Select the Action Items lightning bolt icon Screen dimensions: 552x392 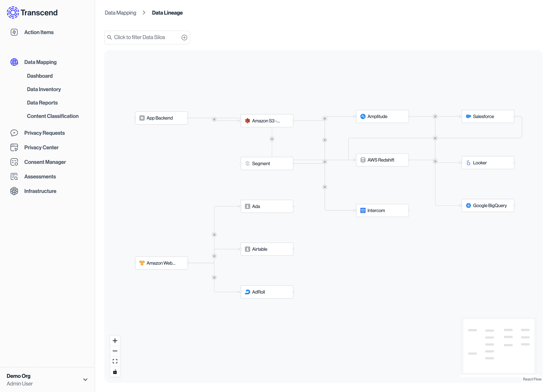(x=14, y=32)
